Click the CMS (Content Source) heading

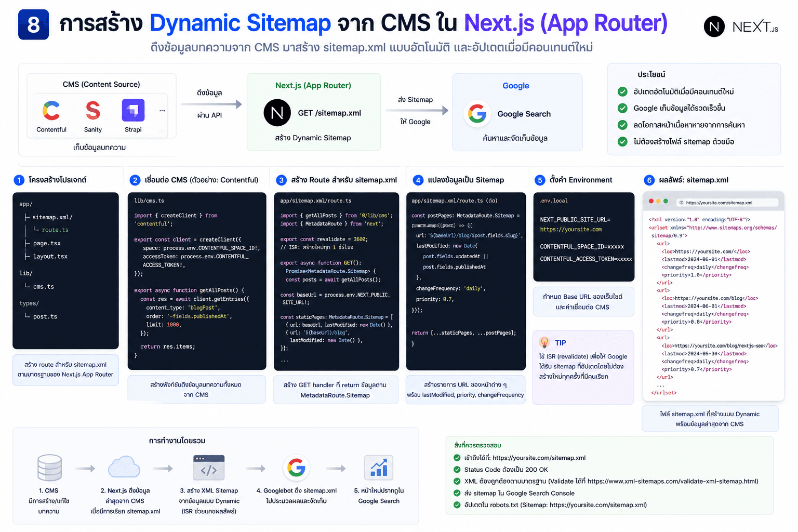tap(101, 84)
